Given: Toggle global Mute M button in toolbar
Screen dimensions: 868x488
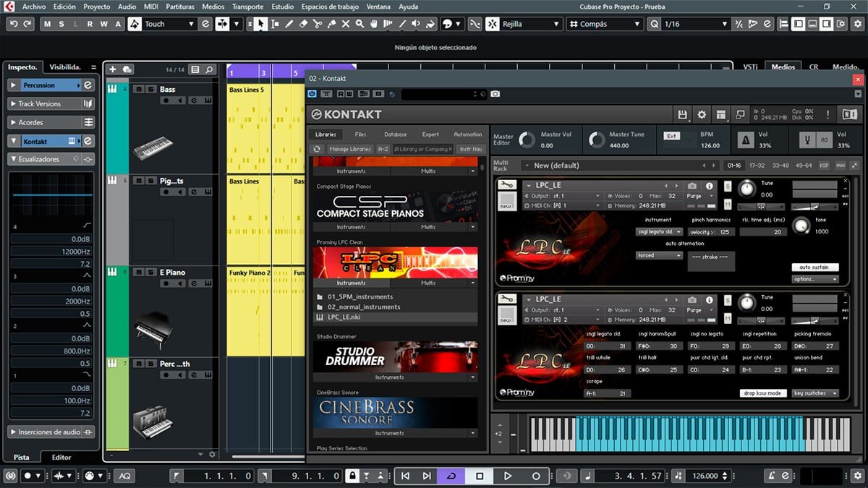Looking at the screenshot, I should (48, 24).
